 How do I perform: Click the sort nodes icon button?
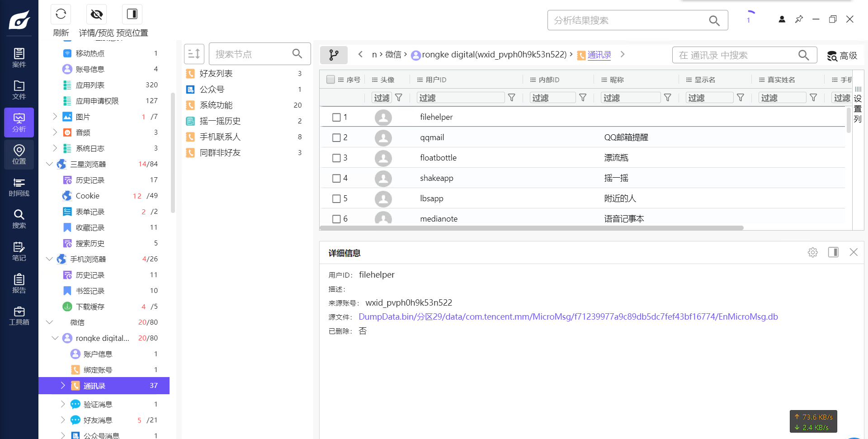pyautogui.click(x=194, y=54)
